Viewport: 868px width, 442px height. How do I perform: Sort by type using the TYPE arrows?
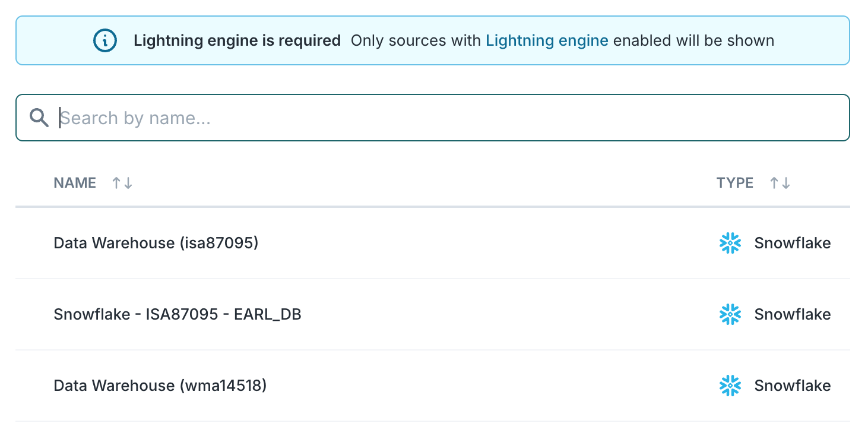(x=780, y=183)
